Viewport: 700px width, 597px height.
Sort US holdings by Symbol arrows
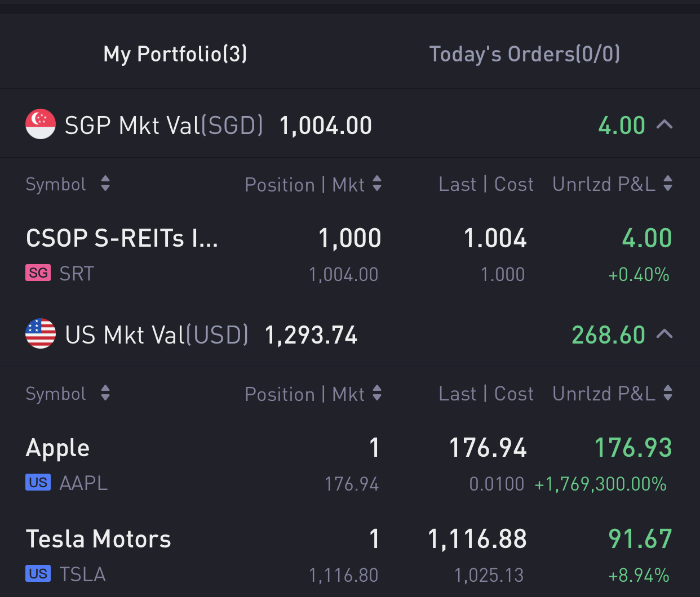[x=105, y=393]
